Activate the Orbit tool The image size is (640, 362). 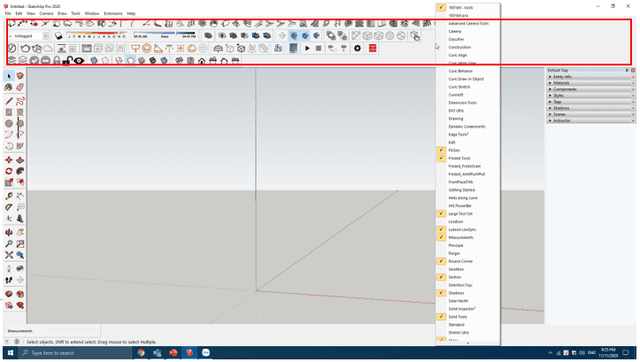(x=9, y=233)
